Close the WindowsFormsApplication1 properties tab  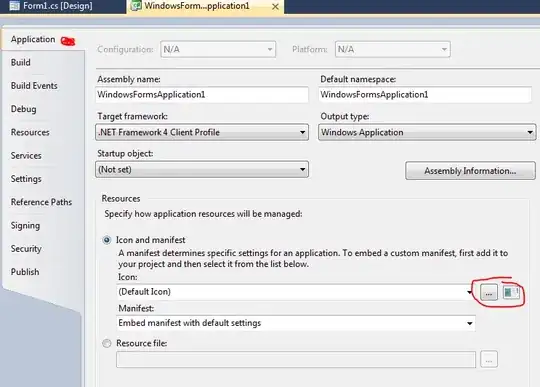(x=275, y=7)
